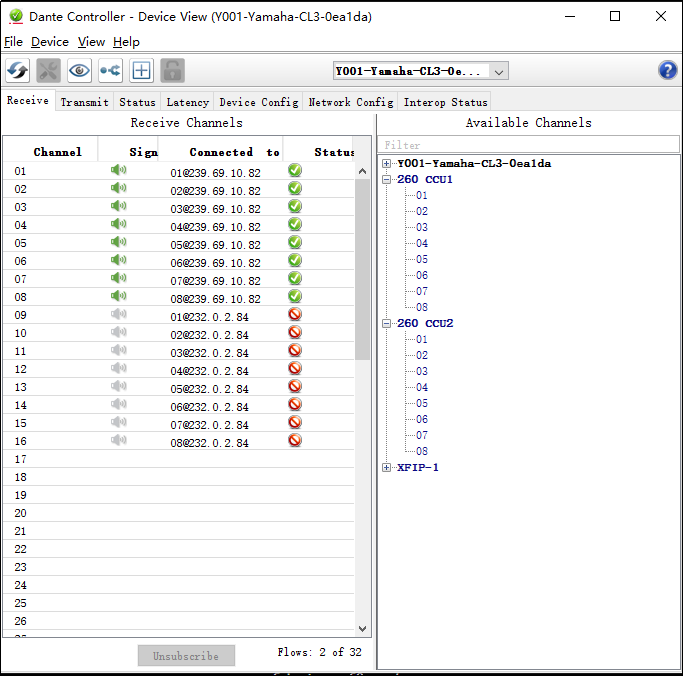
Task: Click grey speaker icon for channel 09
Action: [119, 314]
